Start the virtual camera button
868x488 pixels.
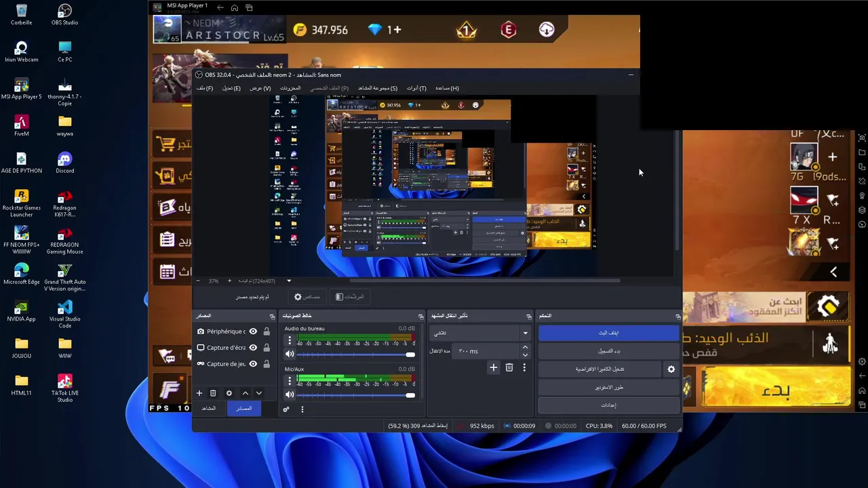tap(599, 369)
